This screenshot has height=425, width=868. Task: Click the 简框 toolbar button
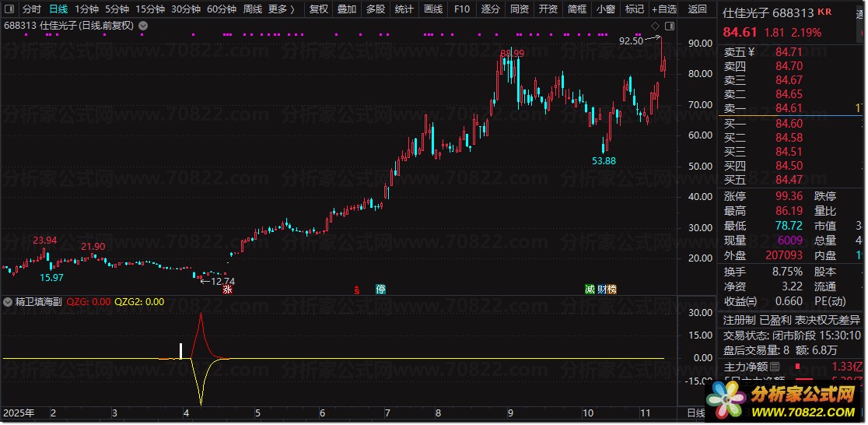coord(577,9)
